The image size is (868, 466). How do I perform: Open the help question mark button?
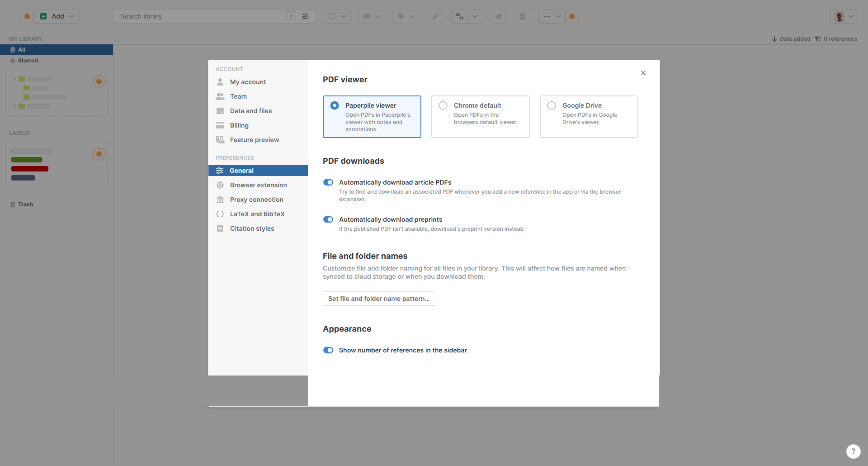coord(853,451)
